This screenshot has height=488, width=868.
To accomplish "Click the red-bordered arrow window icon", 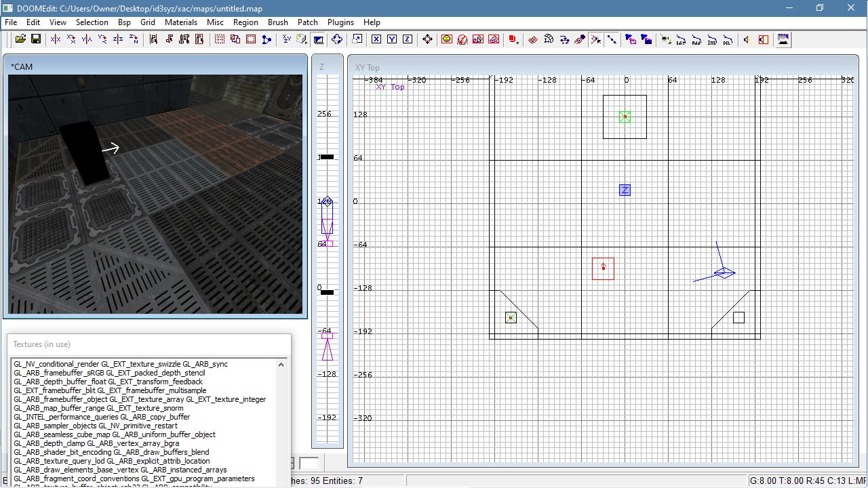I will pyautogui.click(x=764, y=39).
